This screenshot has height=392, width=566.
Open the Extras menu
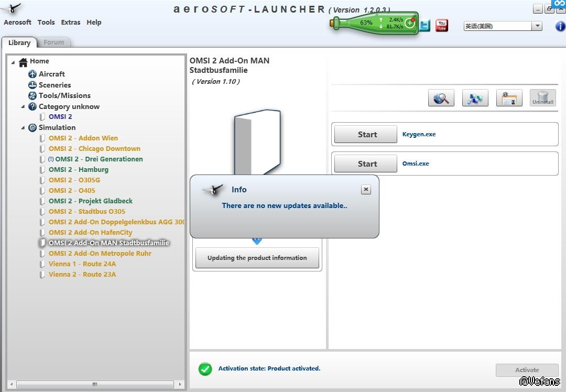coord(71,22)
